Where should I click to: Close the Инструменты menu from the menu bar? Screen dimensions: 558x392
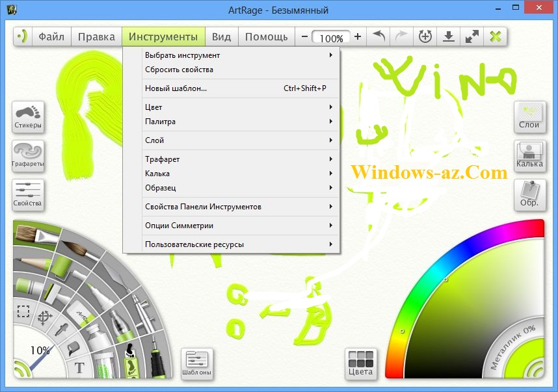(163, 36)
